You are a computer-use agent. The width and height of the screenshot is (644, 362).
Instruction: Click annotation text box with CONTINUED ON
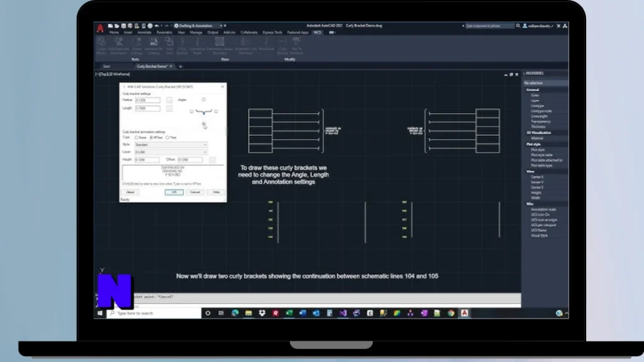click(173, 172)
